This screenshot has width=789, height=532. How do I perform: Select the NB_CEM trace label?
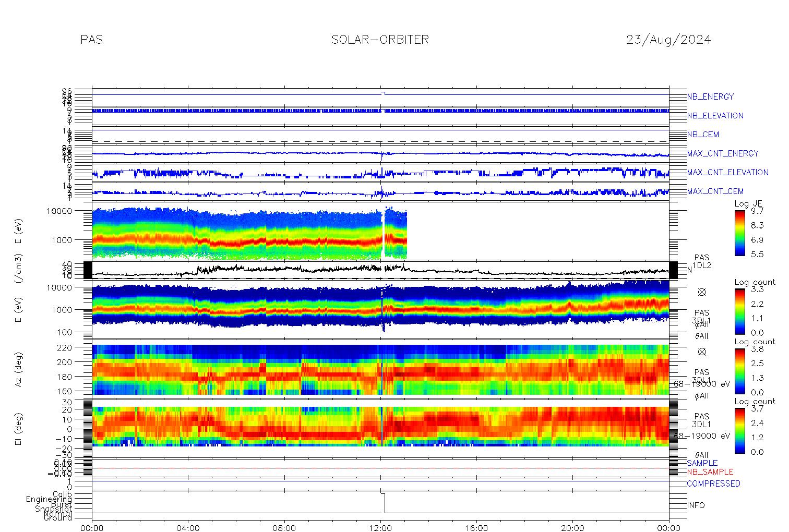pos(703,135)
